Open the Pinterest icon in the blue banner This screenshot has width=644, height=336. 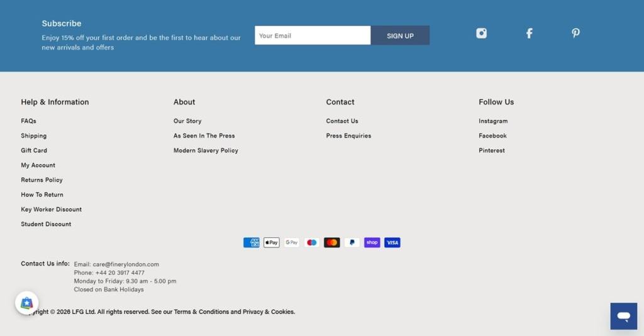tap(576, 33)
